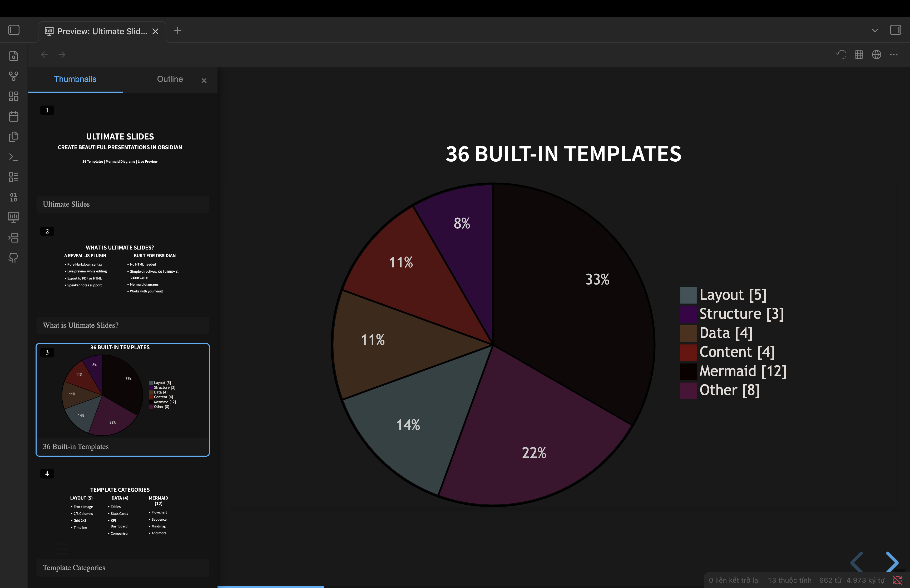Open the file search ribbon icon

(14, 56)
